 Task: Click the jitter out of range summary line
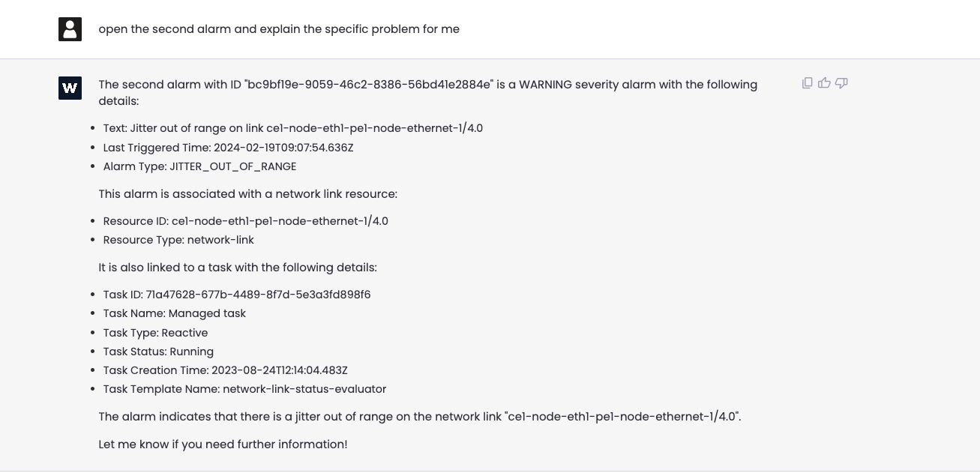coord(419,416)
